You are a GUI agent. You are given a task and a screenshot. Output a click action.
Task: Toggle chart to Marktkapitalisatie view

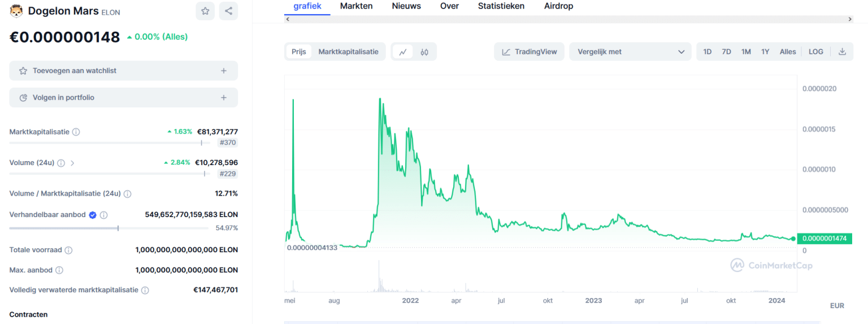pyautogui.click(x=348, y=51)
